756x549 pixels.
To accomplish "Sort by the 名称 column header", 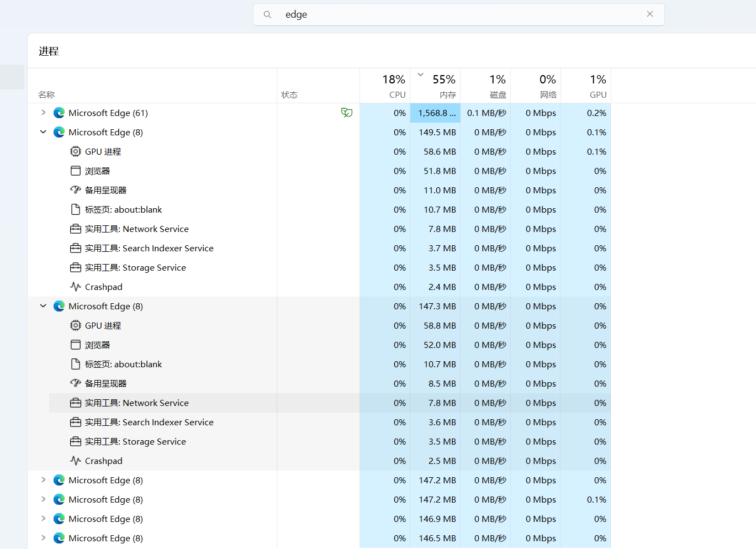I will tap(152, 86).
